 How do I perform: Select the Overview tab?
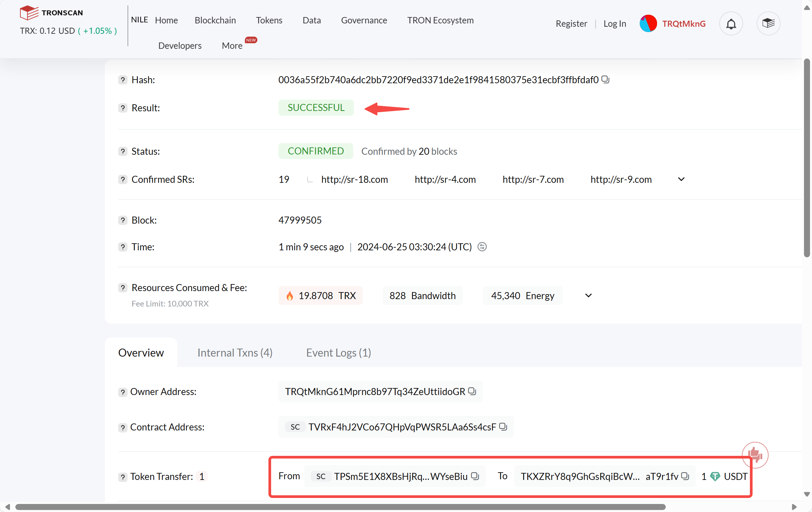click(x=141, y=353)
